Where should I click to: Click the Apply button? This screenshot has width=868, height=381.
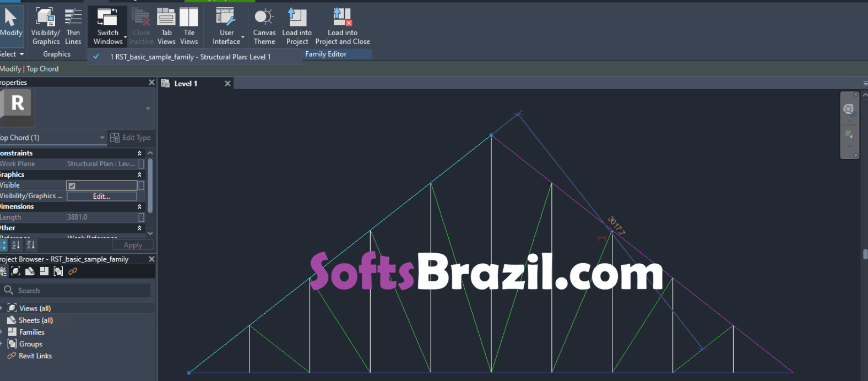(x=133, y=245)
